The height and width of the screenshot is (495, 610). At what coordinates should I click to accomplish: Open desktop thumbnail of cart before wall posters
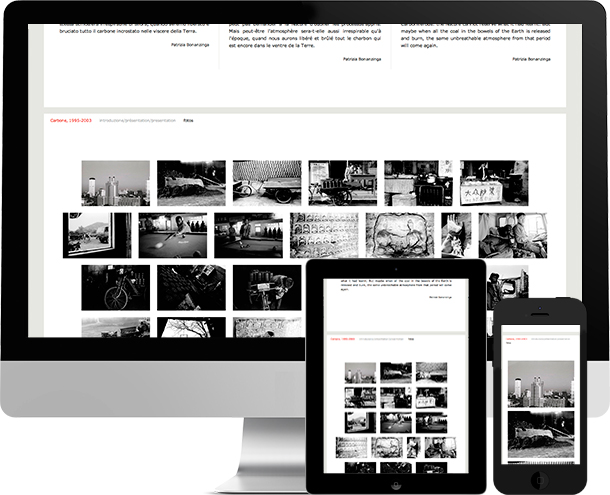tap(343, 183)
